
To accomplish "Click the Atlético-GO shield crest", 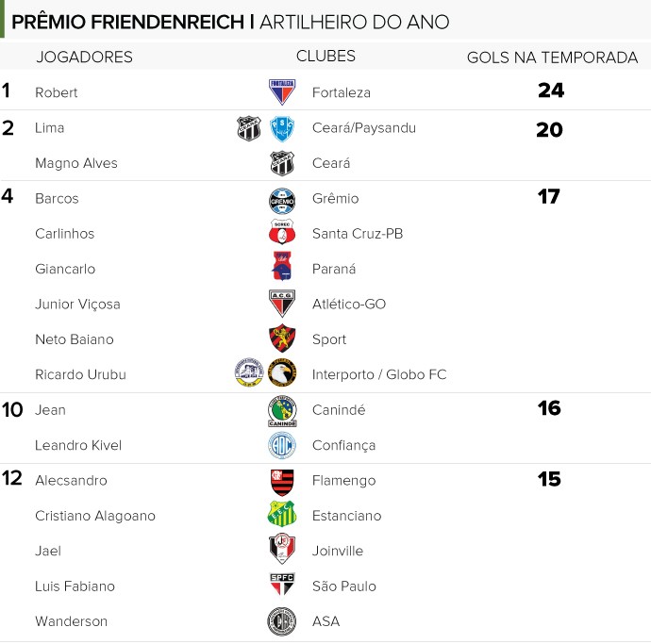I will click(x=282, y=303).
